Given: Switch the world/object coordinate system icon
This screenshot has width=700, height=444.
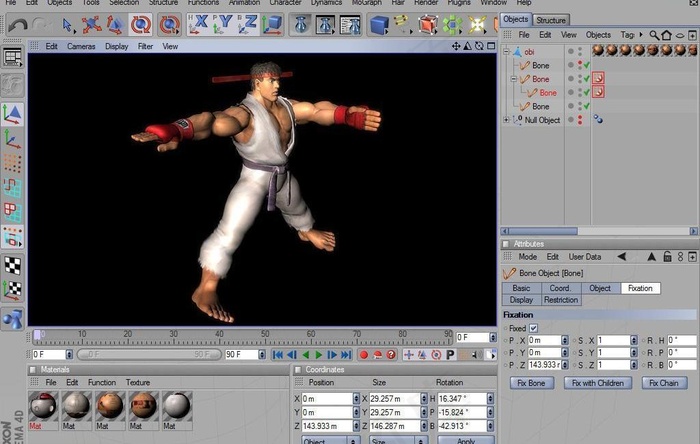Looking at the screenshot, I should click(x=272, y=24).
